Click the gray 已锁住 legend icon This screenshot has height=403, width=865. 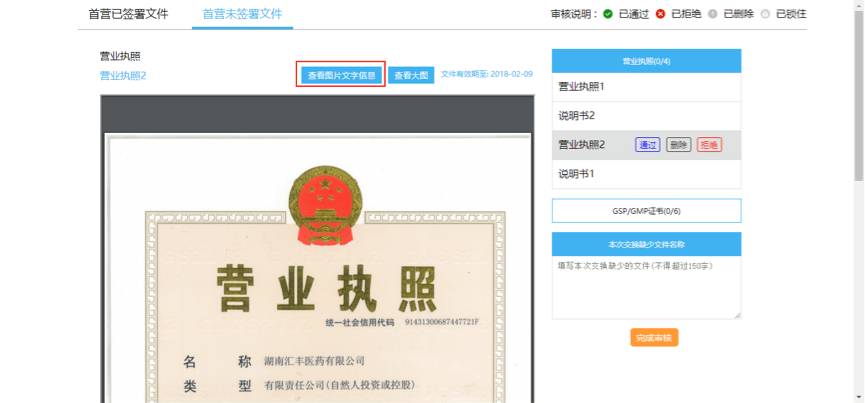[765, 14]
